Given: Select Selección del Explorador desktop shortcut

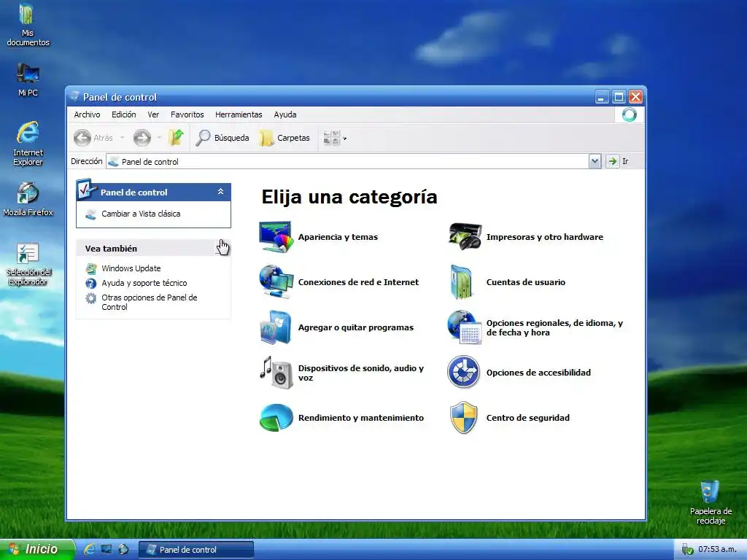Looking at the screenshot, I should 28,264.
